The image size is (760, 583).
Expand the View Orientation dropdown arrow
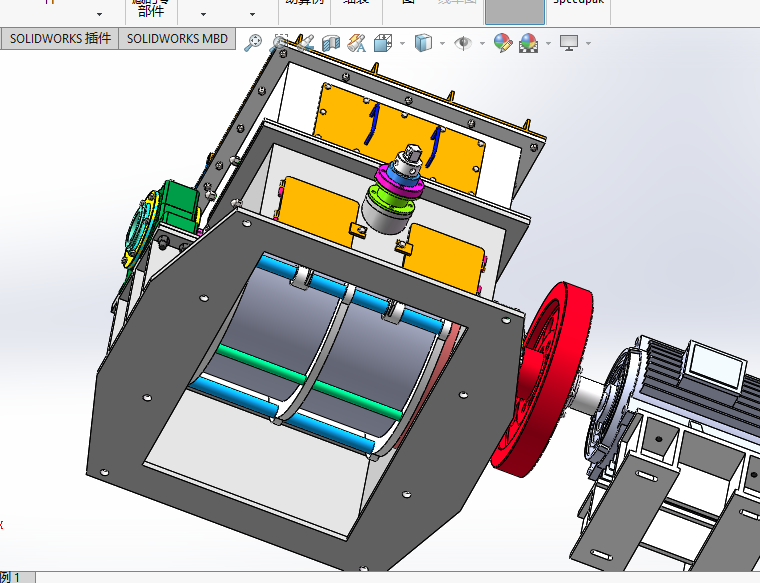(x=402, y=44)
